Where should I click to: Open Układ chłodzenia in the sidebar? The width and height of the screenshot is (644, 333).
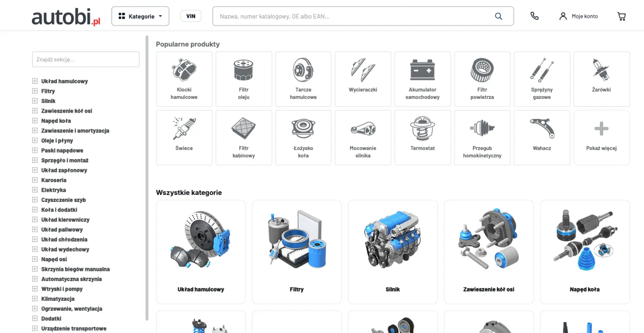64,240
